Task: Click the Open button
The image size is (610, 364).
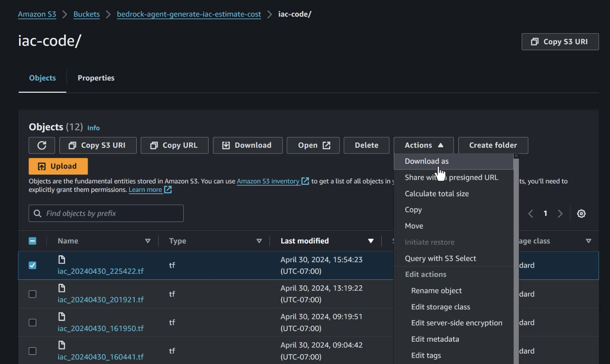Action: [x=313, y=145]
